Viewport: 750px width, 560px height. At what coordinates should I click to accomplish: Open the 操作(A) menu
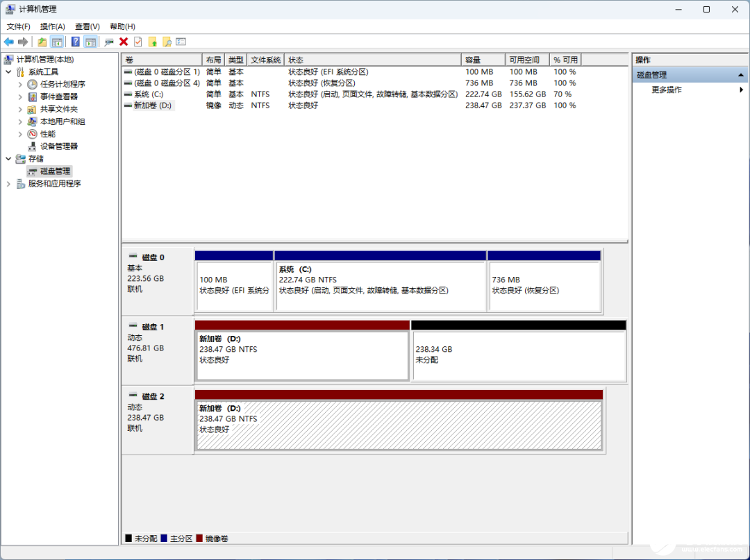[x=52, y=26]
